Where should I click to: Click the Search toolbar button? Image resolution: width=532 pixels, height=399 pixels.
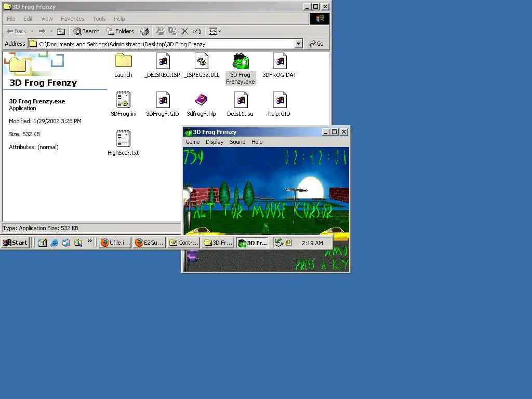click(87, 32)
